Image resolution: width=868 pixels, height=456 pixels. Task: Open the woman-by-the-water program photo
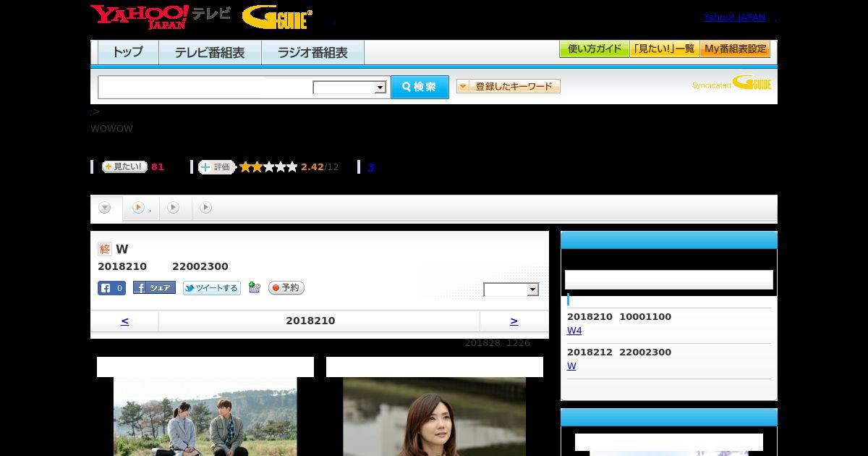434,416
